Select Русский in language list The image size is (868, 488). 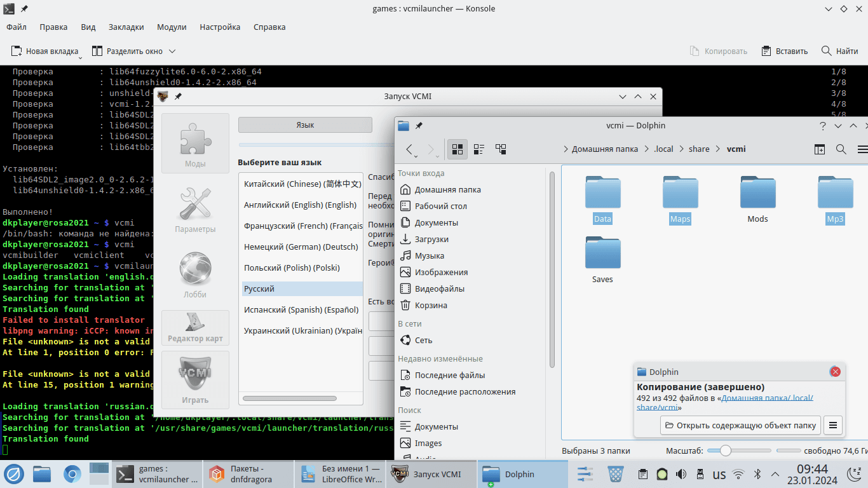[302, 288]
